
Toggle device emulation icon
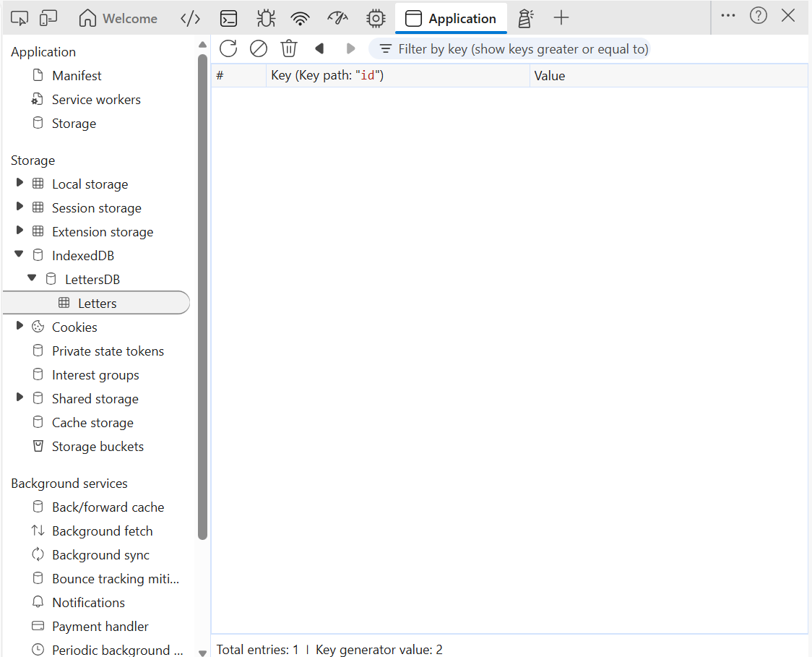48,18
